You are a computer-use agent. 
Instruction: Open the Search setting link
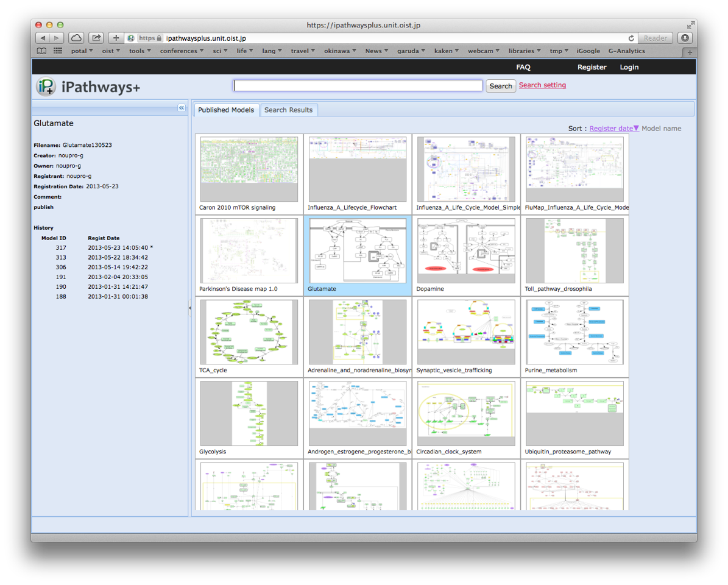[x=542, y=85]
